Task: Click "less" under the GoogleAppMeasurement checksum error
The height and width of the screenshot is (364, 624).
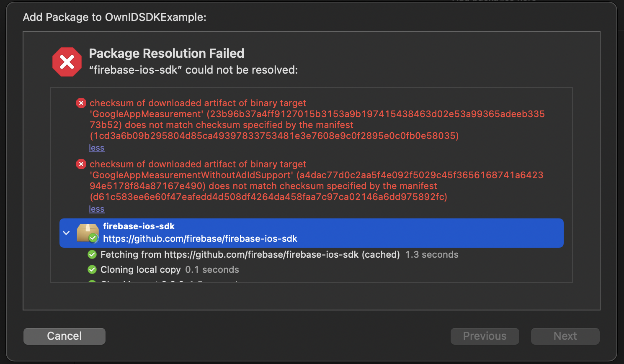Action: click(x=97, y=148)
